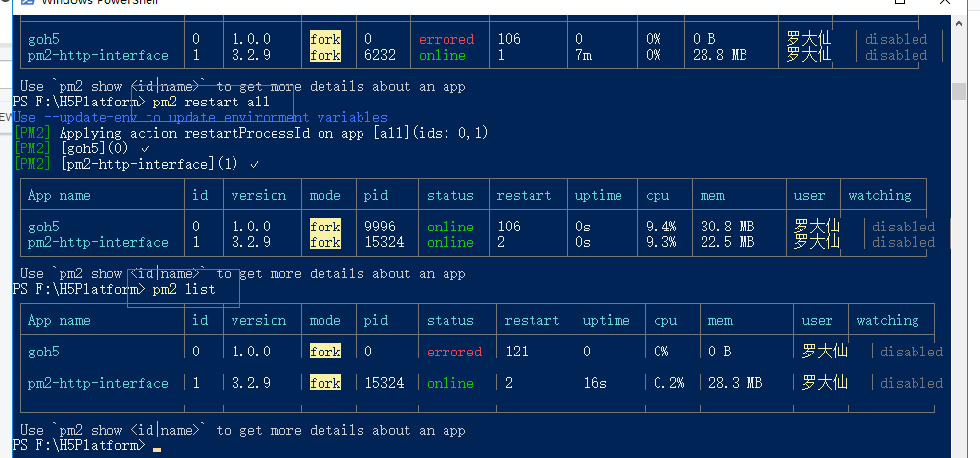Screen dimensions: 980x458
Task: Click the 'pm2 list' command text
Action: click(x=184, y=289)
